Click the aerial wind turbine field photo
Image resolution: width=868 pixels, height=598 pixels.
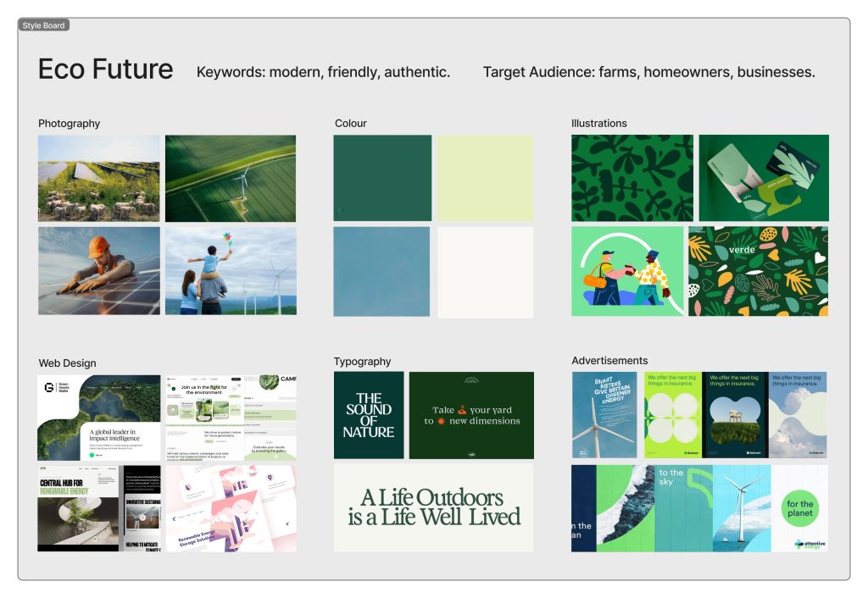pos(231,178)
